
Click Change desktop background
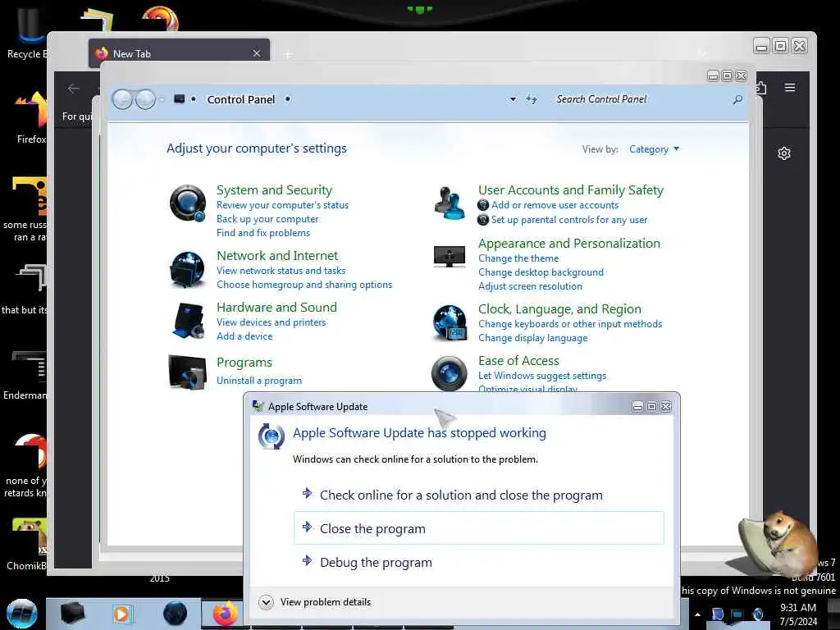(541, 272)
